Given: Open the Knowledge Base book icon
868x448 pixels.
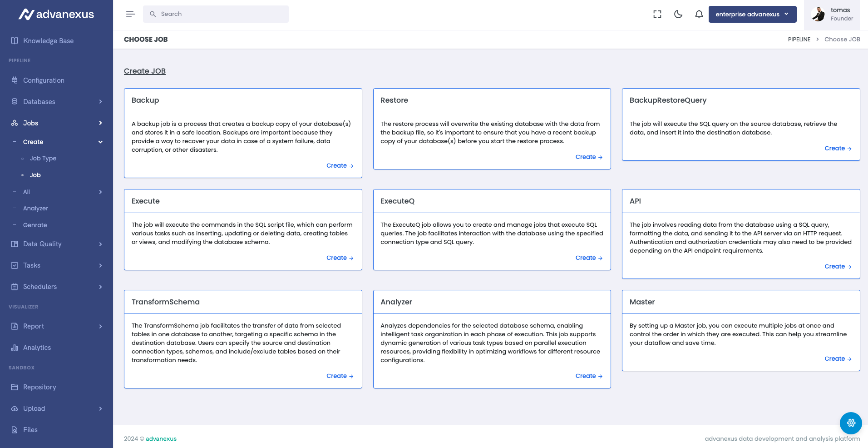Looking at the screenshot, I should click(15, 40).
